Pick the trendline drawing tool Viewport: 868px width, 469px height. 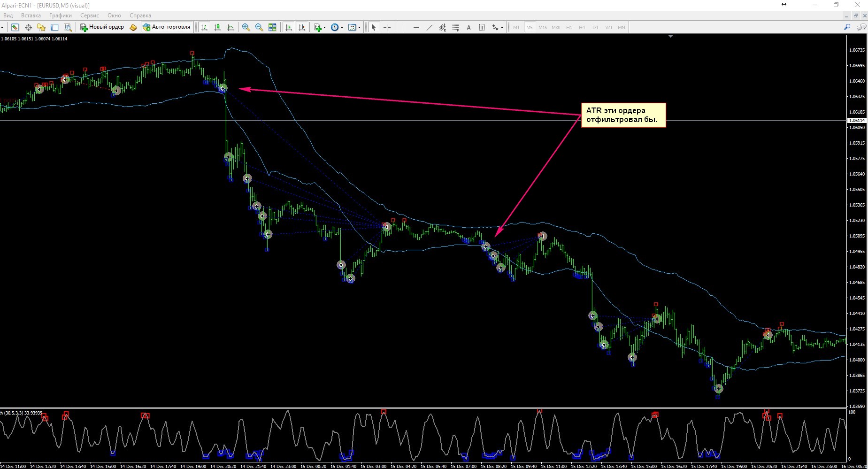pos(429,27)
